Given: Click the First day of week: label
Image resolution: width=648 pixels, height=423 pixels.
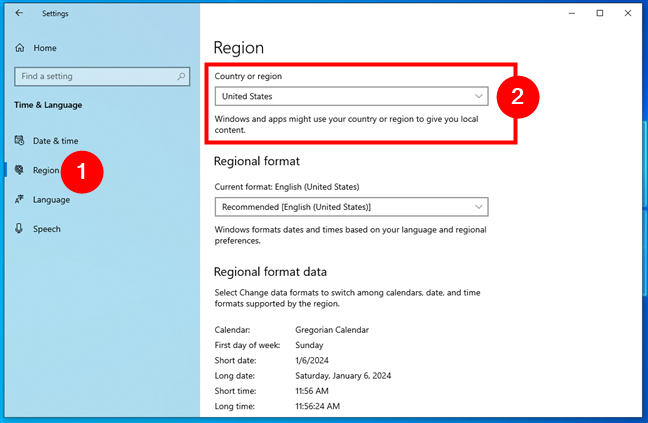Looking at the screenshot, I should (247, 345).
